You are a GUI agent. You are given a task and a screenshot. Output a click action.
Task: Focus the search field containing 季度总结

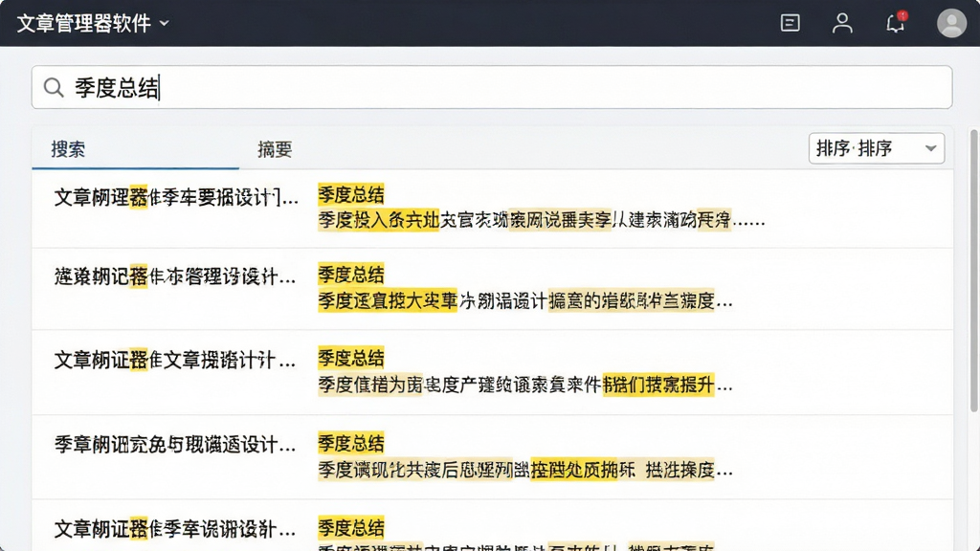[492, 87]
